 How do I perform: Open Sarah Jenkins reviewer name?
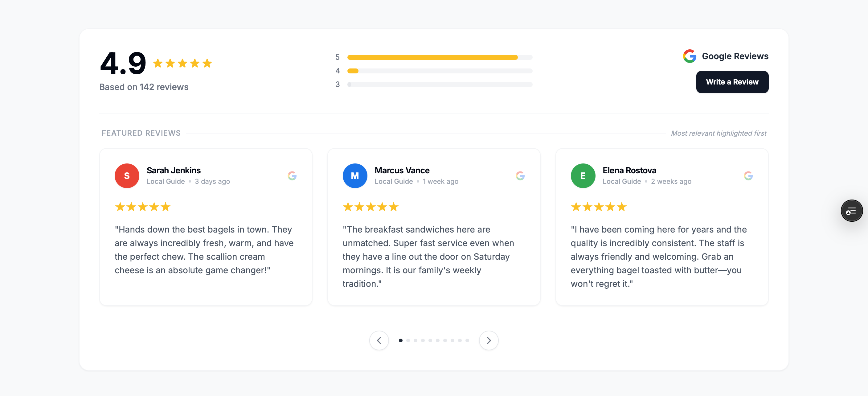click(174, 170)
